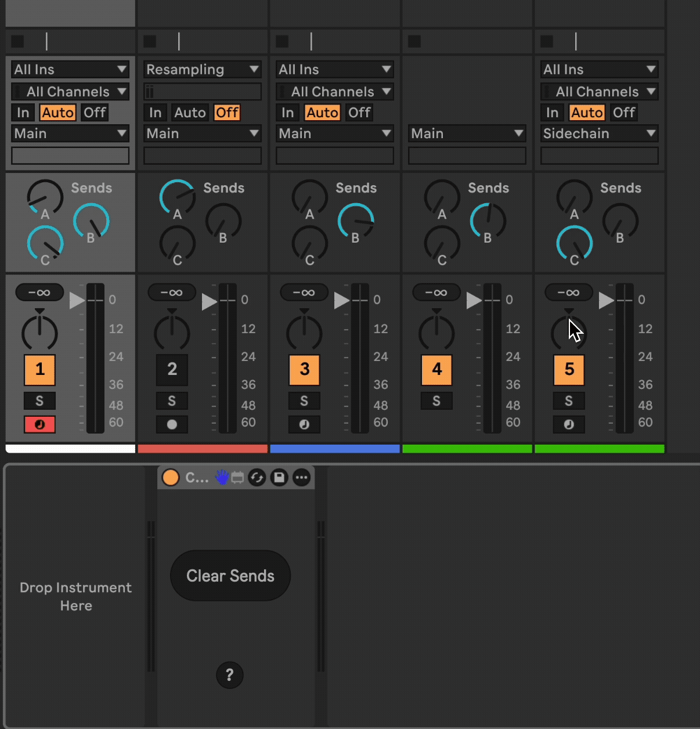Open track 4 Main output dropdown
700x729 pixels.
467,133
